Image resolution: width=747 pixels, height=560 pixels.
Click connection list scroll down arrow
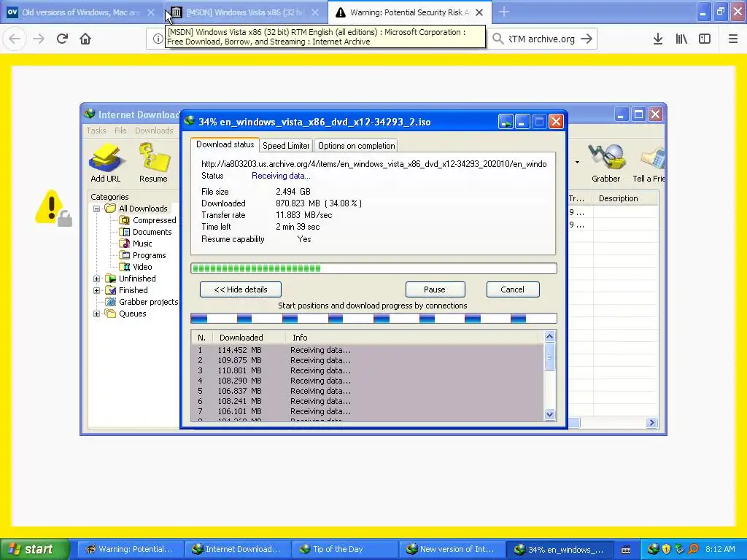(x=549, y=414)
